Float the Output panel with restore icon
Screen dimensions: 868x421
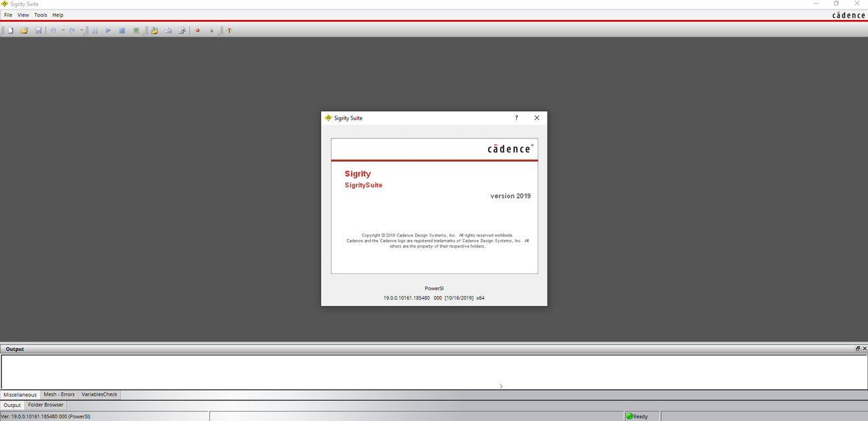tap(858, 349)
